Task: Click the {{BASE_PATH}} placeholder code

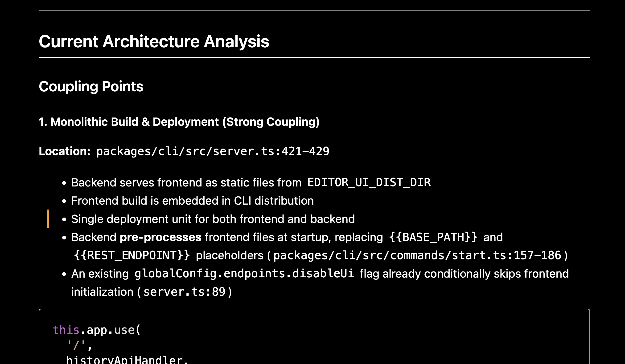Action: (x=433, y=237)
